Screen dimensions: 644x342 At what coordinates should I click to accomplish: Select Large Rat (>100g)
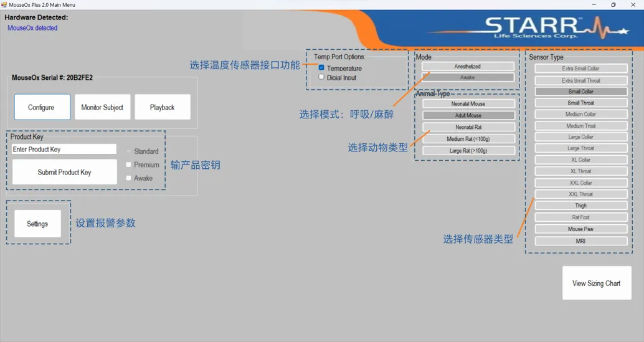click(x=468, y=151)
